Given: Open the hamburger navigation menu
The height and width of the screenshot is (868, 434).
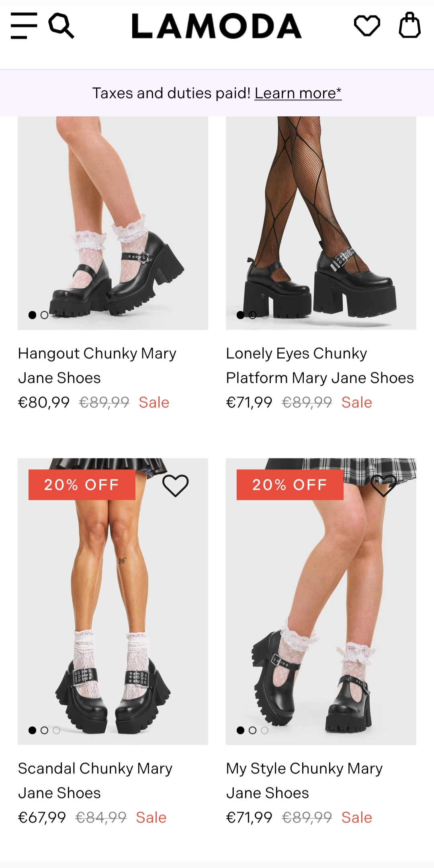Looking at the screenshot, I should pos(24,26).
